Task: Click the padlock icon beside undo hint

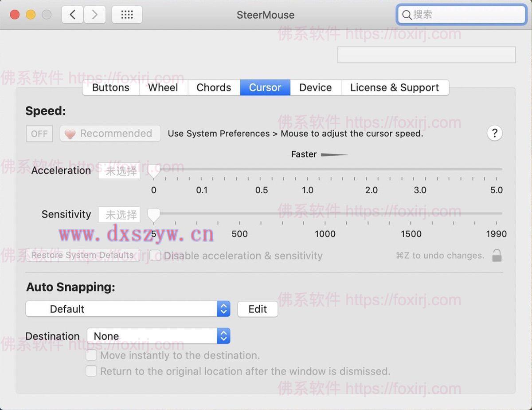Action: pos(497,255)
